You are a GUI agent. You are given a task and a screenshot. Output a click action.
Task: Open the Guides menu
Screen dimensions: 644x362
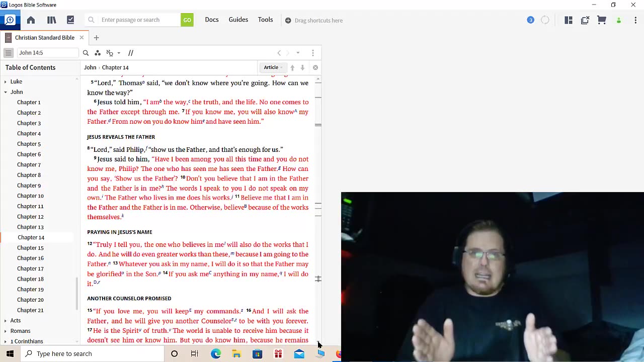click(x=238, y=20)
